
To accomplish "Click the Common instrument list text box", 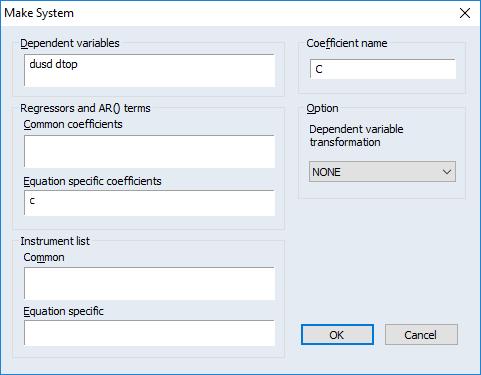I will coord(149,283).
